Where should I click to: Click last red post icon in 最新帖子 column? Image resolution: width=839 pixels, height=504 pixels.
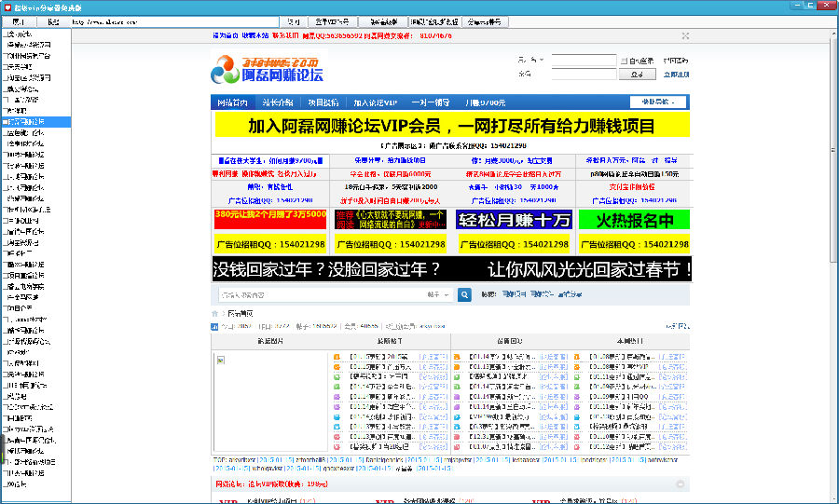[337, 447]
